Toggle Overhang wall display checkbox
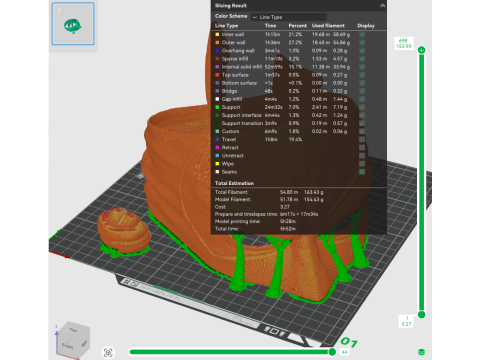The width and height of the screenshot is (480, 360). [x=362, y=51]
